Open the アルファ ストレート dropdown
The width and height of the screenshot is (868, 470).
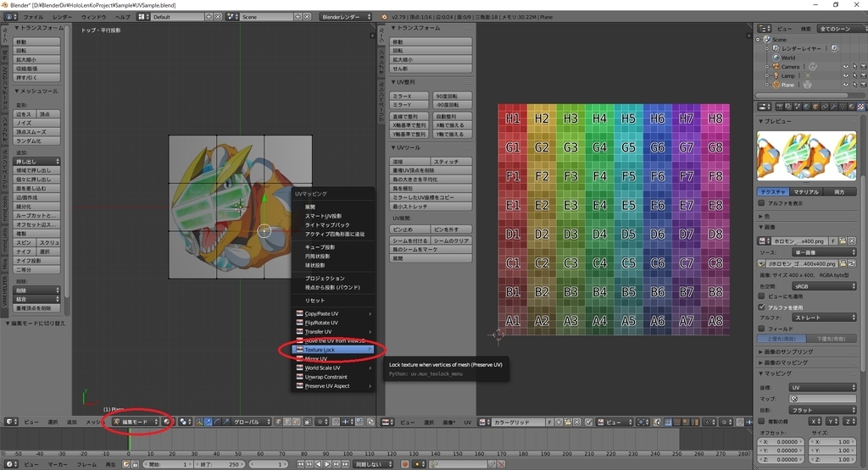tap(824, 318)
